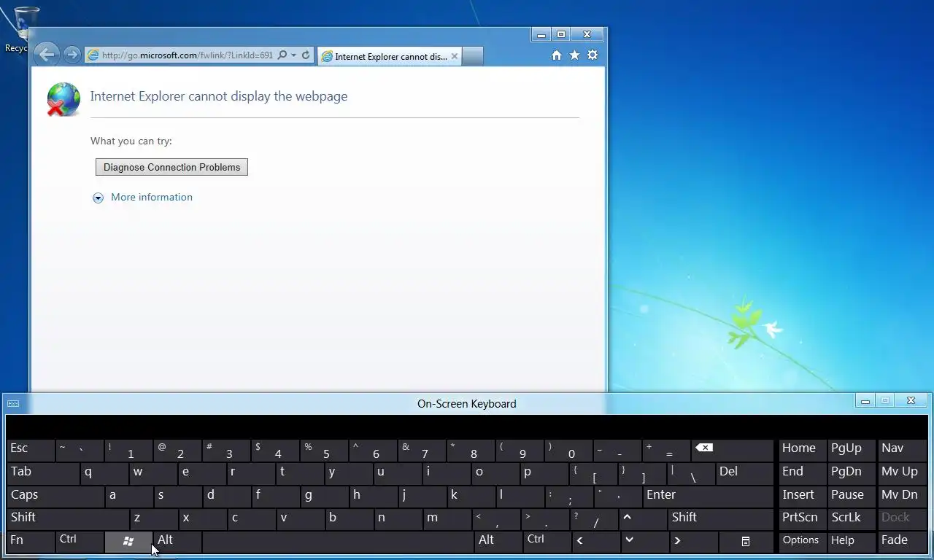Image resolution: width=934 pixels, height=560 pixels.
Task: Tap the letter a key
Action: 129,497
